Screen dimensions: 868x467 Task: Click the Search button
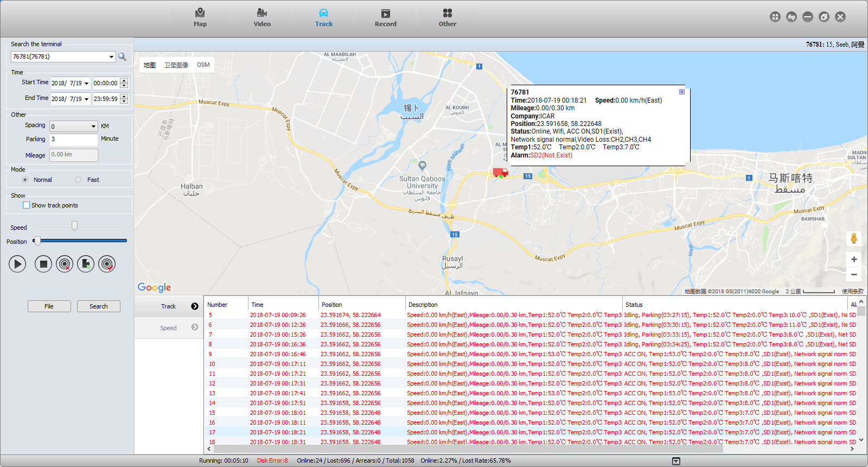coord(99,306)
